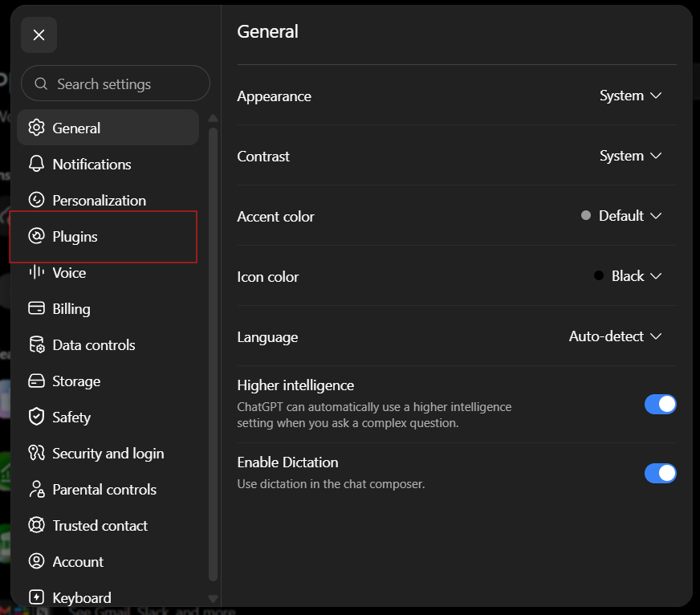This screenshot has height=615, width=700.
Task: Click the Higher intelligence label
Action: [295, 385]
